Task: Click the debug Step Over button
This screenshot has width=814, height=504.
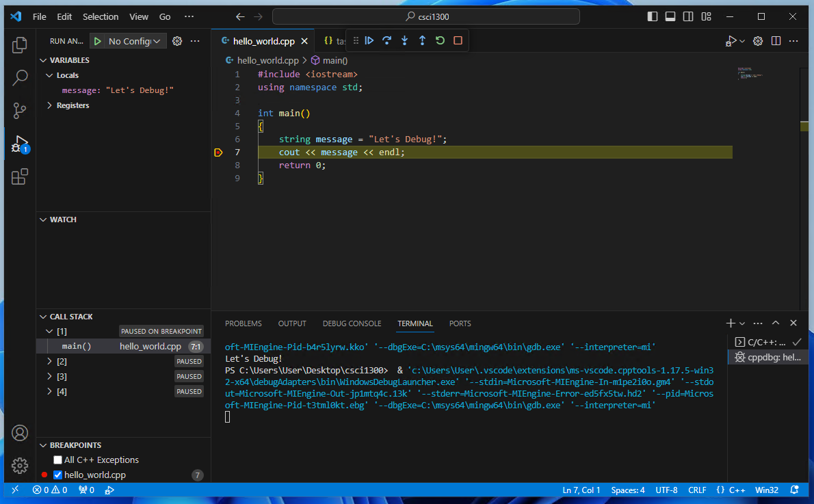Action: [386, 40]
